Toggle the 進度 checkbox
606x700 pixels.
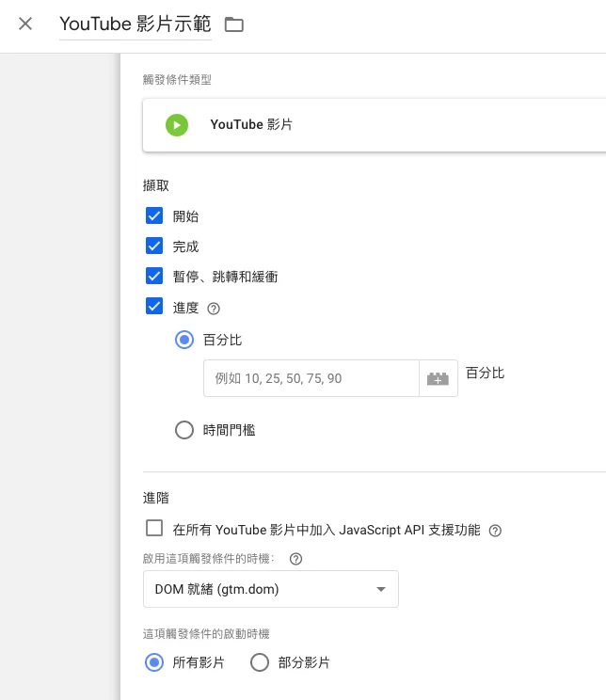154,307
